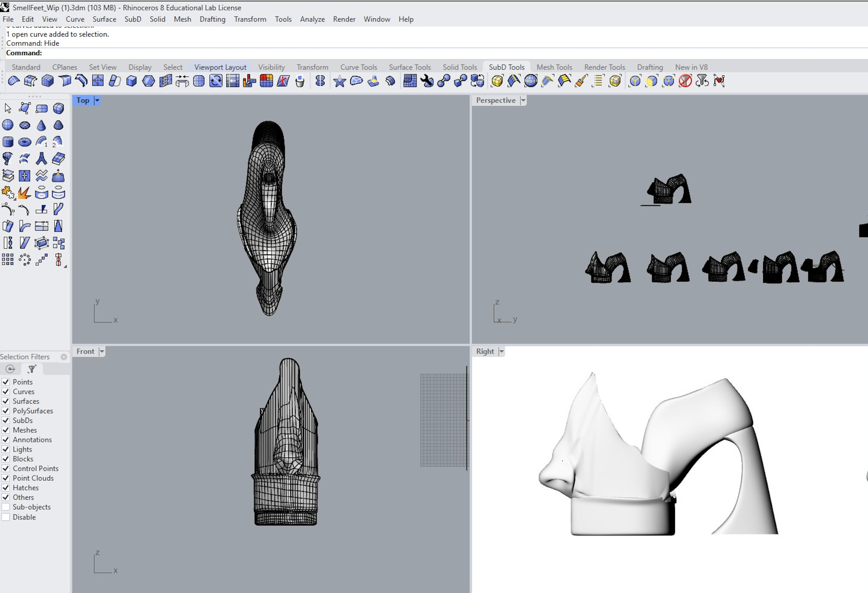Enable the Sub-objects selection filter
This screenshot has height=593, width=868.
point(6,507)
